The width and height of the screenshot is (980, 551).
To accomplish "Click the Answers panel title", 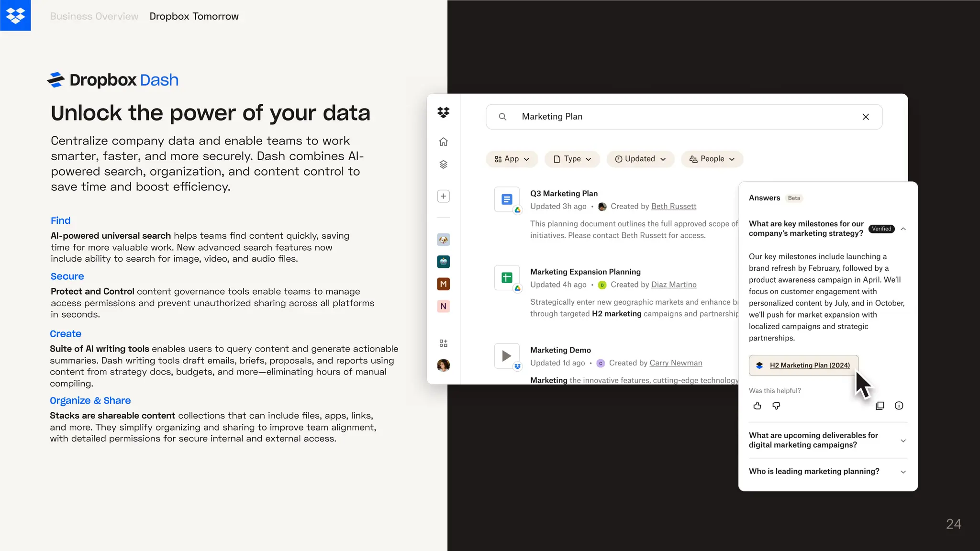I will 764,198.
